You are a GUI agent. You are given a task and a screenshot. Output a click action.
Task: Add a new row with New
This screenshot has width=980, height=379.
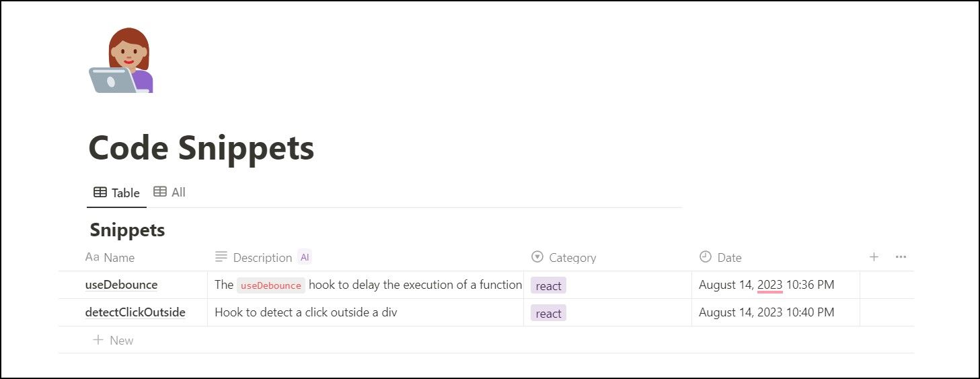113,340
